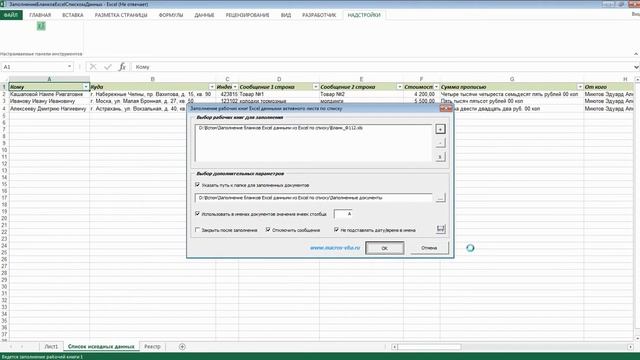Image resolution: width=640 pixels, height=360 pixels.
Task: Open filter dropdown for Сообщение 2 строка
Action: pyautogui.click(x=400, y=87)
